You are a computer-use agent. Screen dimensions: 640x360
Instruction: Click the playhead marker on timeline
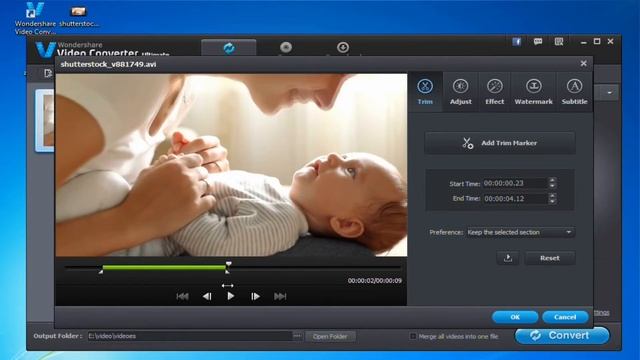[229, 264]
